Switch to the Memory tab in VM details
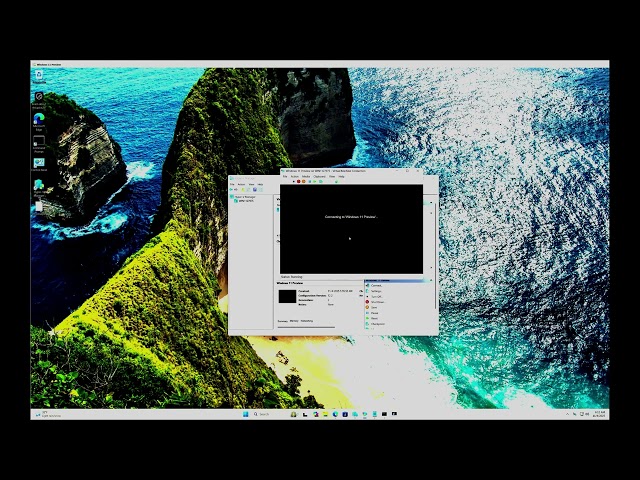The image size is (640, 480). click(x=294, y=321)
